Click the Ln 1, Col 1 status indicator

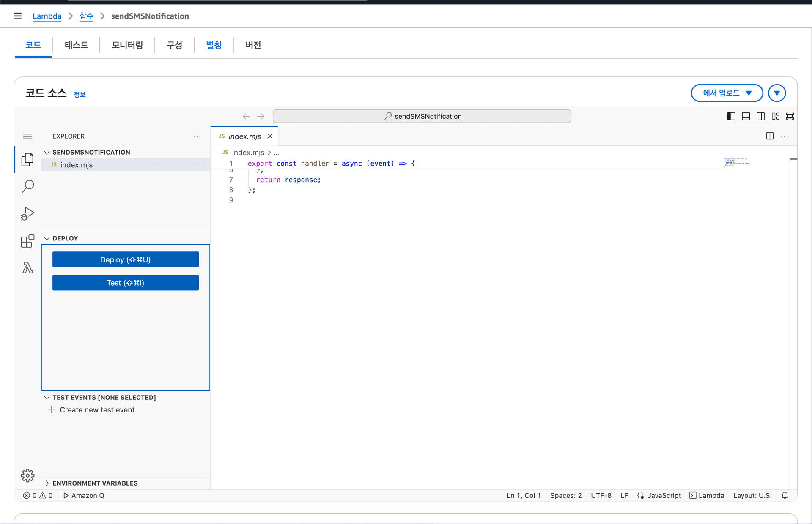(524, 495)
